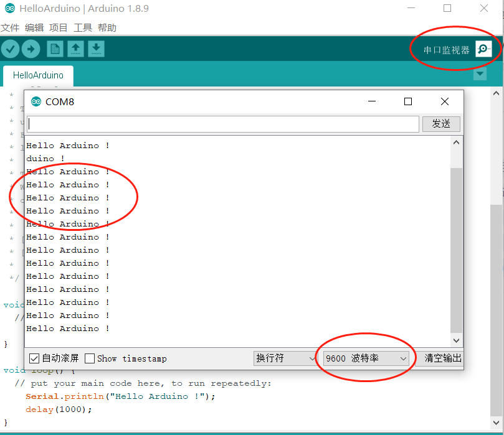Click the 发送 send button
The width and height of the screenshot is (504, 435).
click(x=441, y=124)
